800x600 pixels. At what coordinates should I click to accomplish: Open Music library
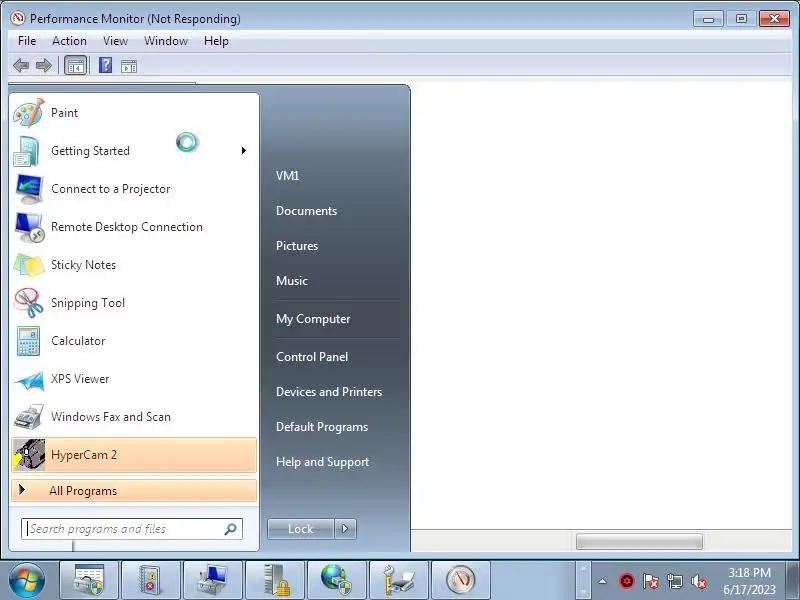point(292,281)
